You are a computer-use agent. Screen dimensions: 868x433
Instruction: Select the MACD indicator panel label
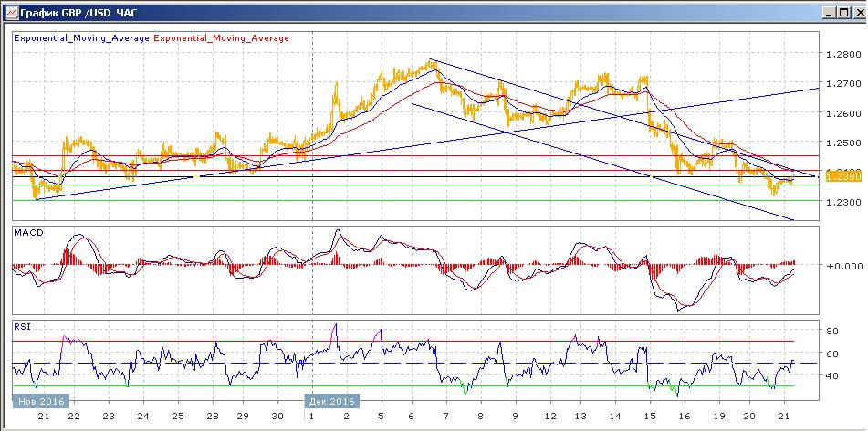[x=25, y=234]
